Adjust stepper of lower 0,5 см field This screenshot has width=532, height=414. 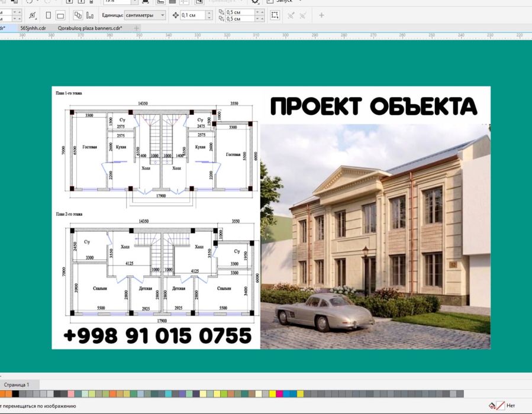[260, 19]
